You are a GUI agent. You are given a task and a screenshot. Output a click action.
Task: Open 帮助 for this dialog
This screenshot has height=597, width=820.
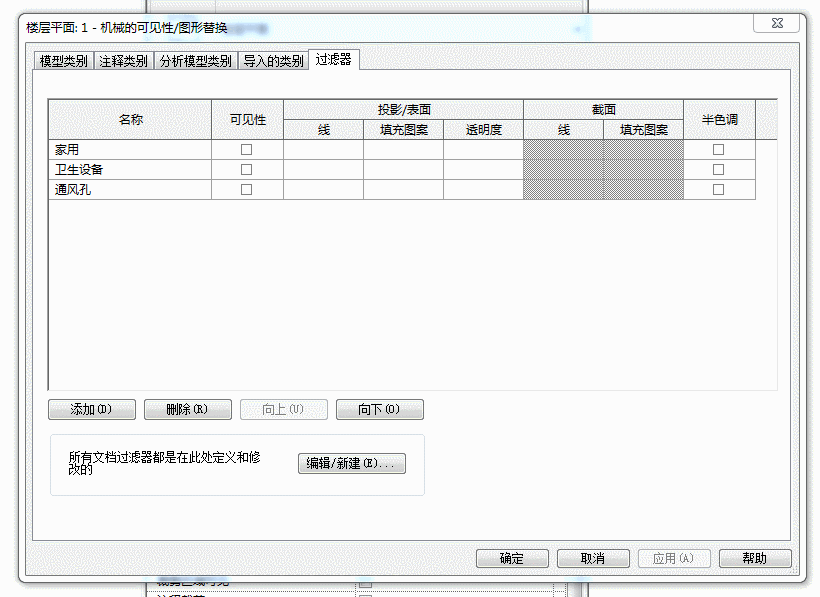755,558
